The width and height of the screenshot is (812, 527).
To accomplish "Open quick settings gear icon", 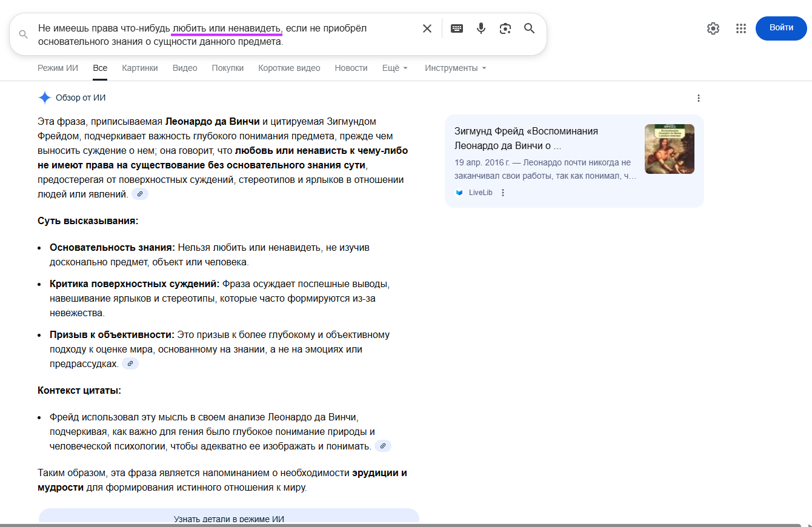I will 713,28.
